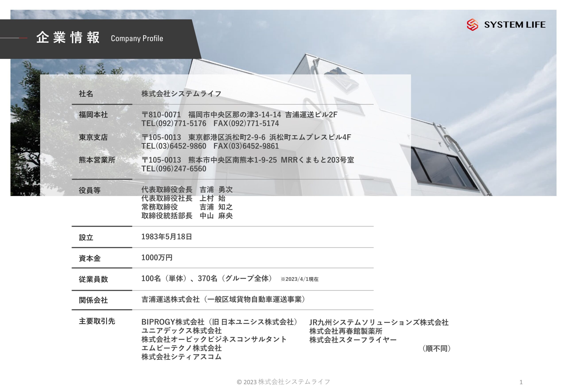Select ユニアデックス株式会社 client entry
The width and height of the screenshot is (567, 392).
click(x=181, y=331)
